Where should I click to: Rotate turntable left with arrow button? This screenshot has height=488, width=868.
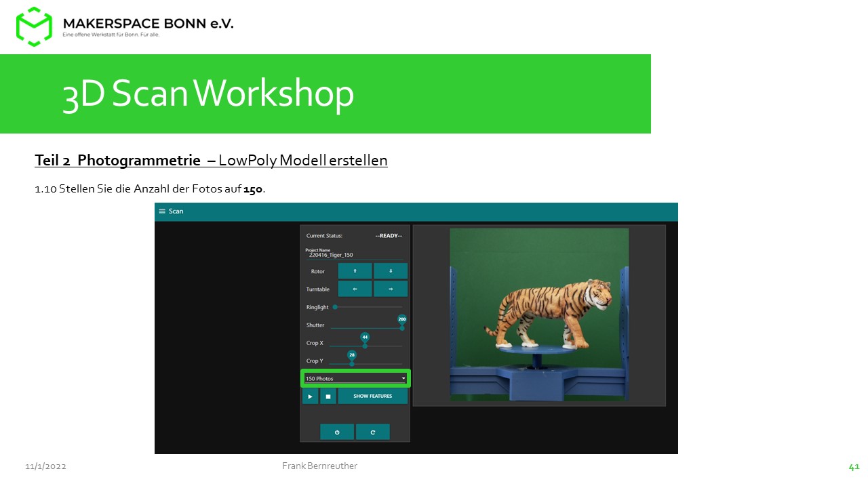tap(355, 289)
